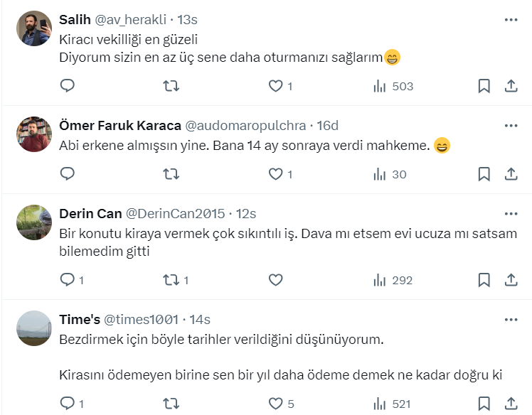Open @audomaropulchra handle link
The width and height of the screenshot is (532, 415).
(245, 126)
